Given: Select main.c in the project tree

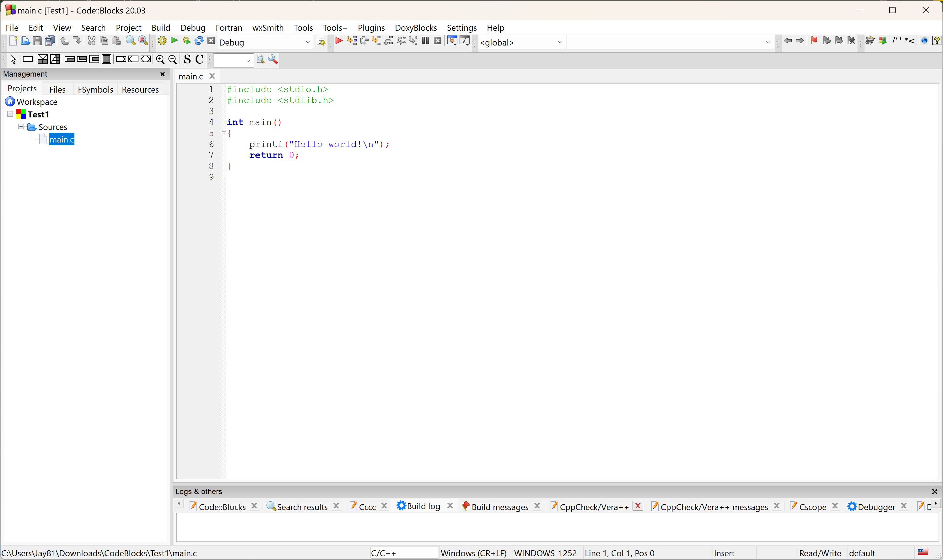Looking at the screenshot, I should tap(62, 140).
